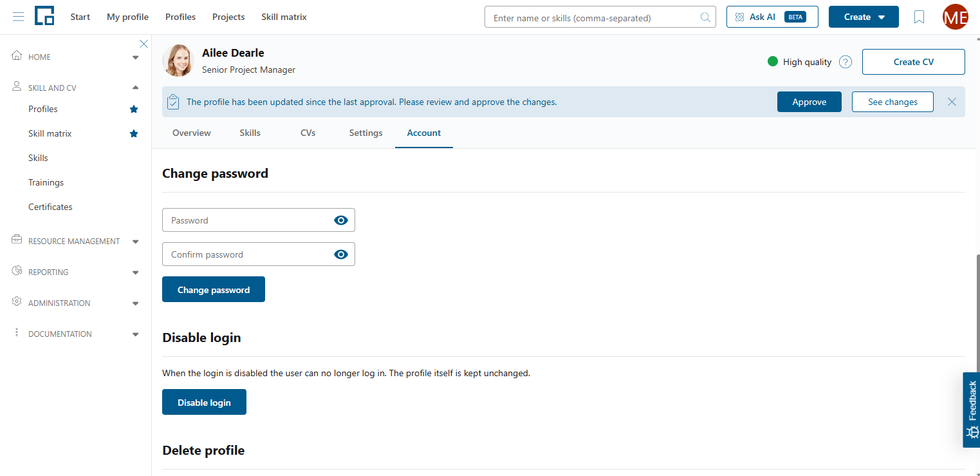
Task: Toggle the Skill matrix favorite star
Action: click(134, 134)
